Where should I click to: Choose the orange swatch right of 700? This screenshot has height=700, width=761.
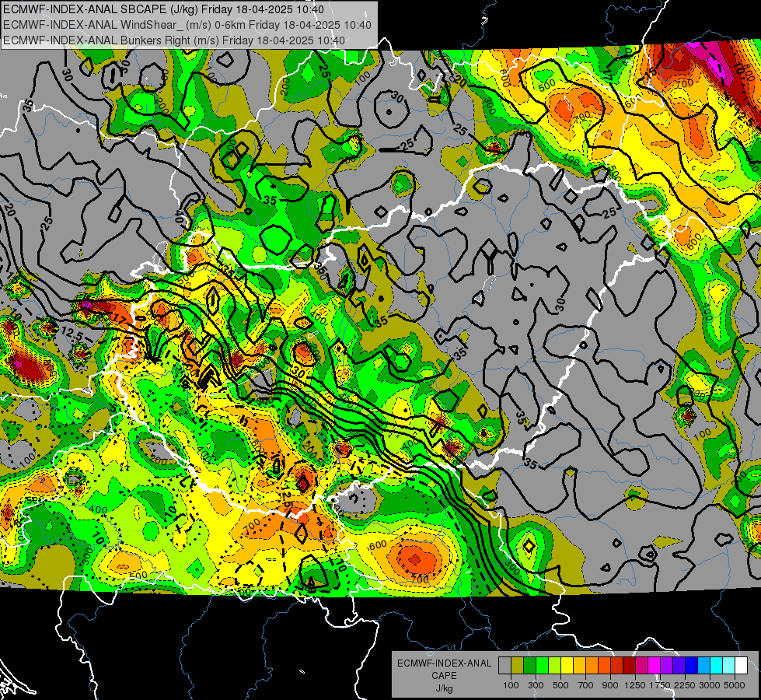(592, 665)
